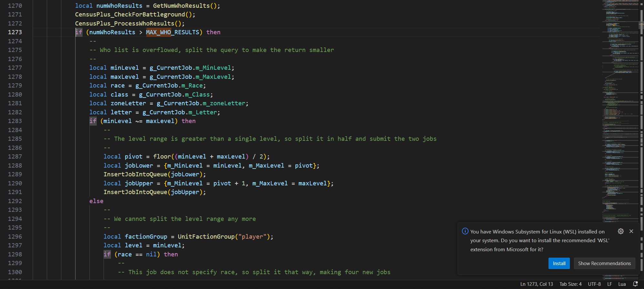This screenshot has width=644, height=289.
Task: Select encoding via UTF-8 status item
Action: [594, 284]
